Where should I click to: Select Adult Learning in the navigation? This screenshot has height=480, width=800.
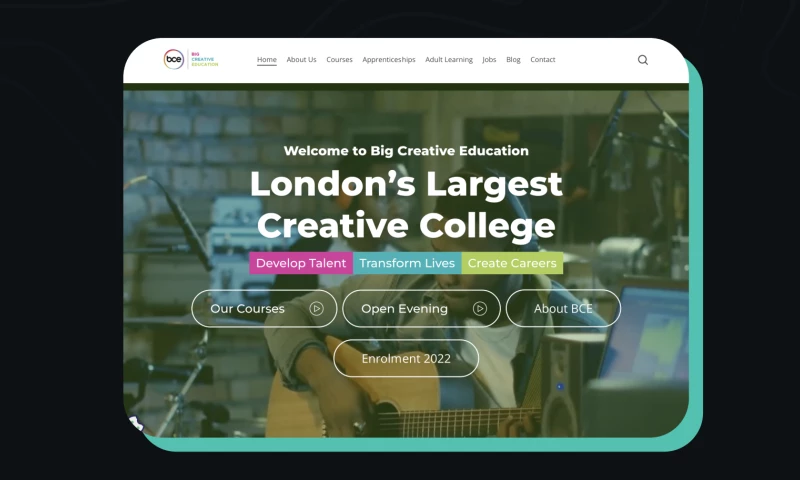pos(449,60)
